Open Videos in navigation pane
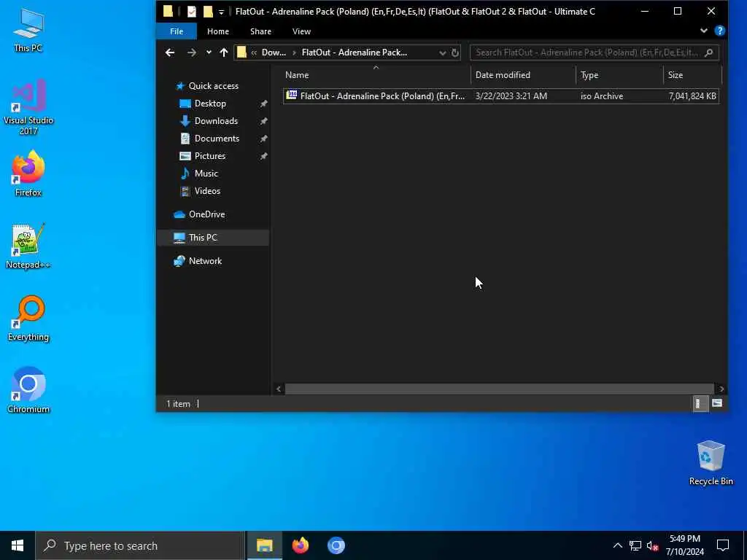 [x=207, y=191]
